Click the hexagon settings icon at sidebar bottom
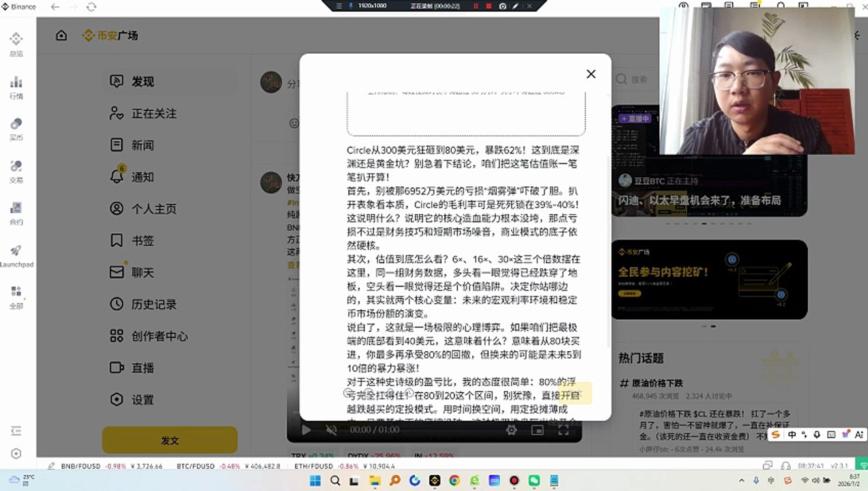The height and width of the screenshot is (491, 868). pyautogui.click(x=16, y=453)
